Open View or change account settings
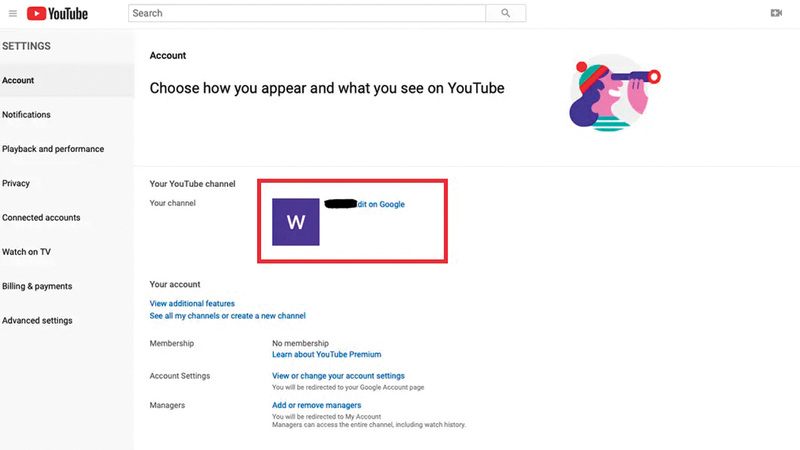The width and height of the screenshot is (800, 450). point(338,376)
